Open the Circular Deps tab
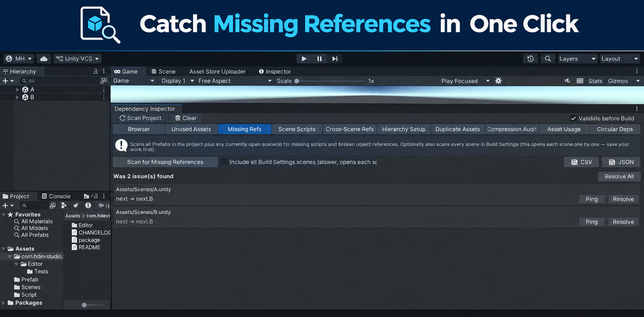 pyautogui.click(x=614, y=129)
